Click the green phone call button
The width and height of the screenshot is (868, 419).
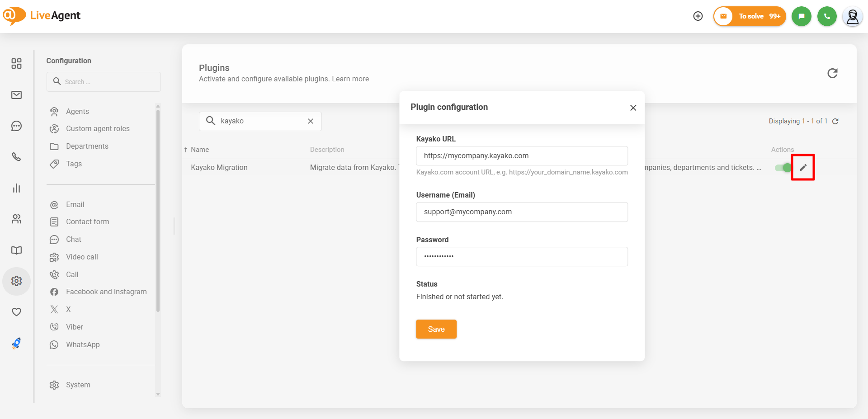(x=827, y=16)
